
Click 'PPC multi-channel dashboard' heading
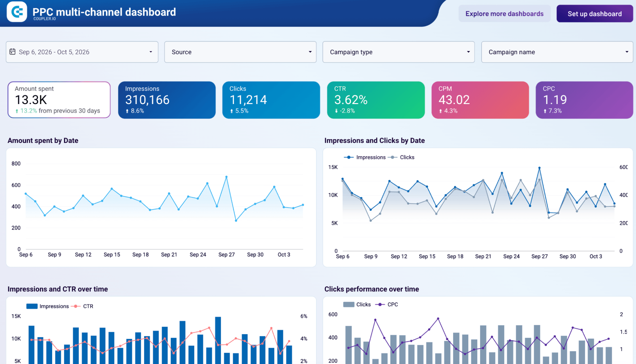tap(104, 12)
